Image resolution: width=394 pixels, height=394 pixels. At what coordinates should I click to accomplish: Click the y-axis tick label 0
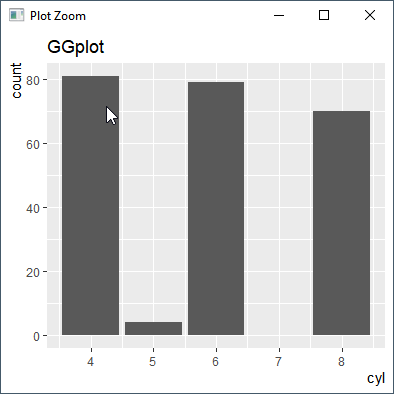[36, 336]
